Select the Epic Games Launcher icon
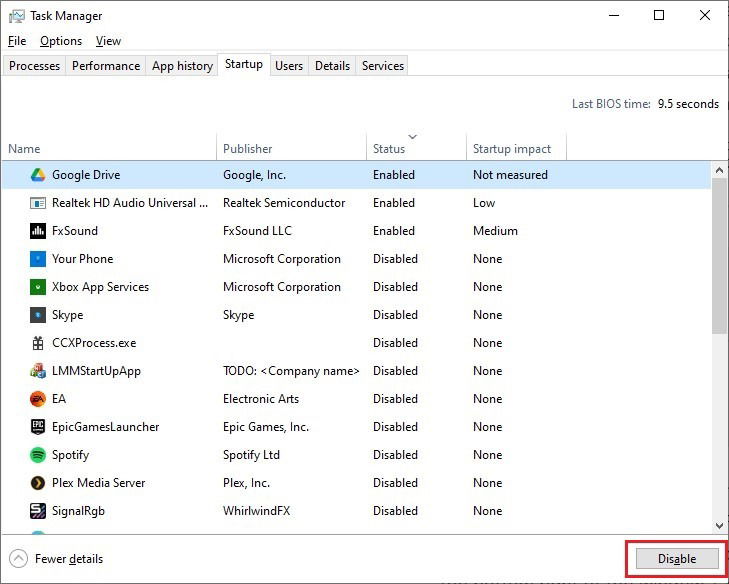This screenshot has height=584, width=729. pyautogui.click(x=38, y=427)
